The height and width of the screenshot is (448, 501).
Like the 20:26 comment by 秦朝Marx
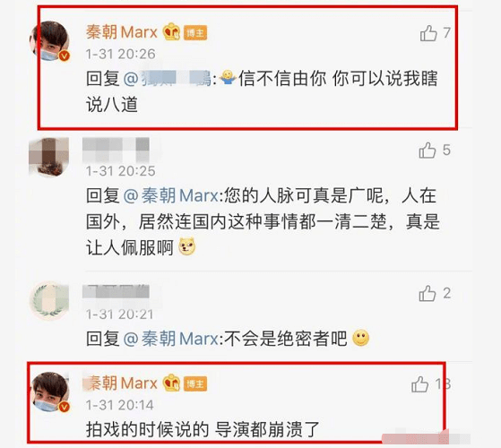(x=428, y=33)
